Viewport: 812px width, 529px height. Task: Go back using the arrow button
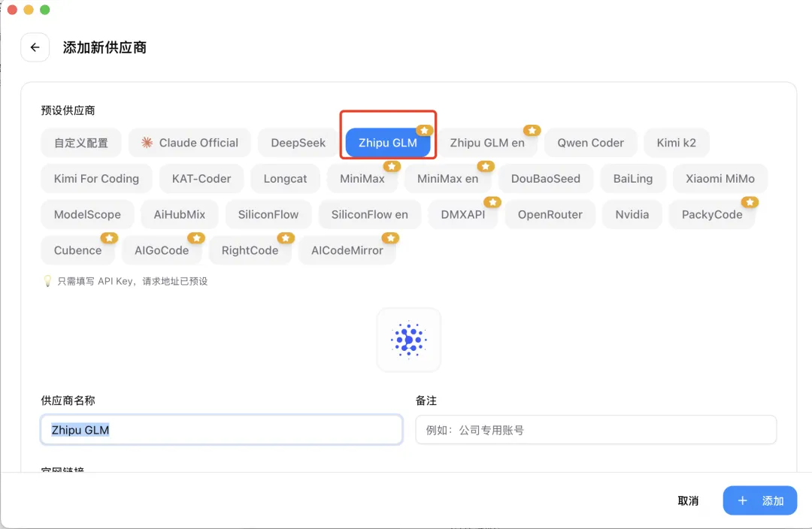tap(35, 47)
